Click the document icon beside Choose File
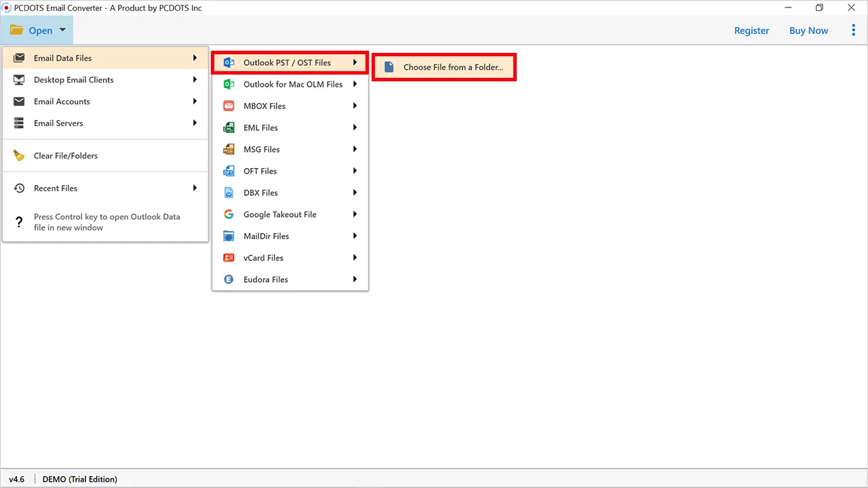 [x=389, y=67]
